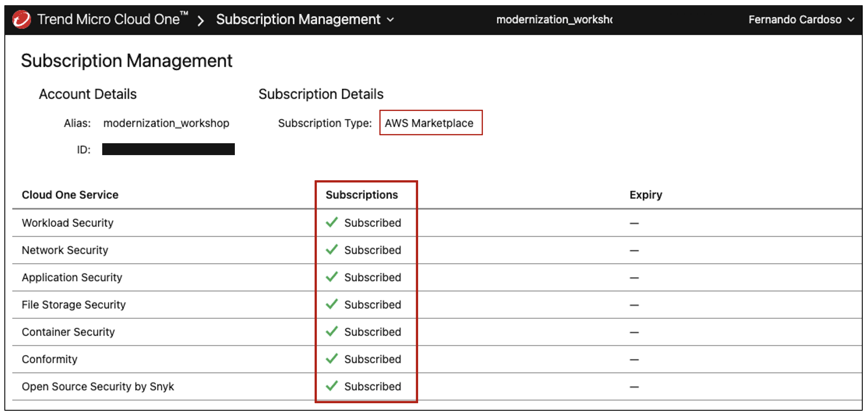Click the redacted account ID value
This screenshot has width=868, height=416.
[x=168, y=149]
